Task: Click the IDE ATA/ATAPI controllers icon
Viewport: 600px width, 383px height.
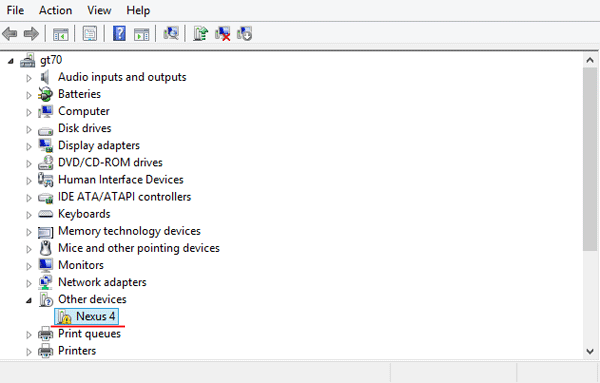Action: [x=46, y=198]
